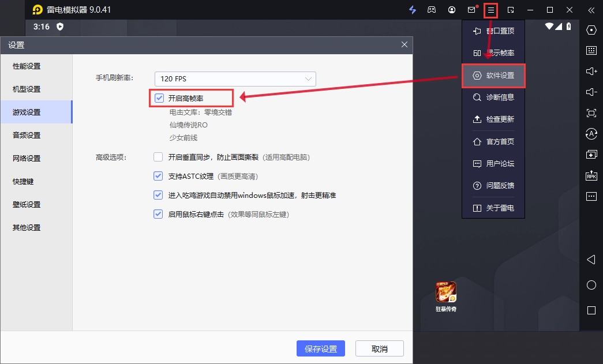
Task: Select the 游戏设置 tab
Action: (36, 112)
